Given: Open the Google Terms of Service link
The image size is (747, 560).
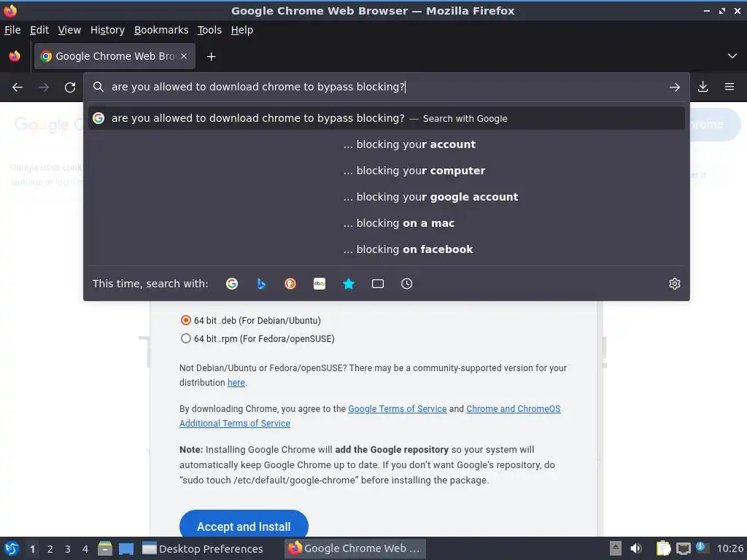Looking at the screenshot, I should (x=398, y=408).
